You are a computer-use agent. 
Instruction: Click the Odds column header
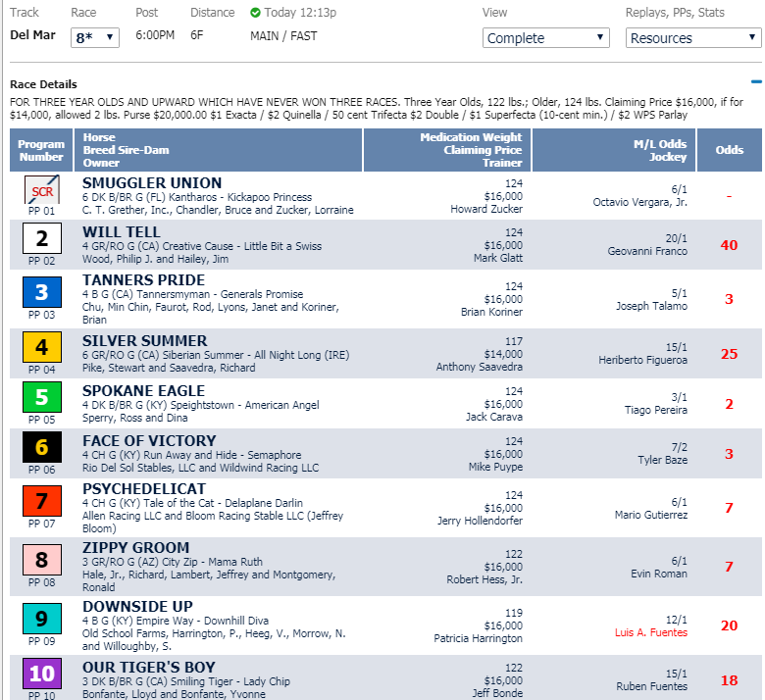tap(729, 150)
